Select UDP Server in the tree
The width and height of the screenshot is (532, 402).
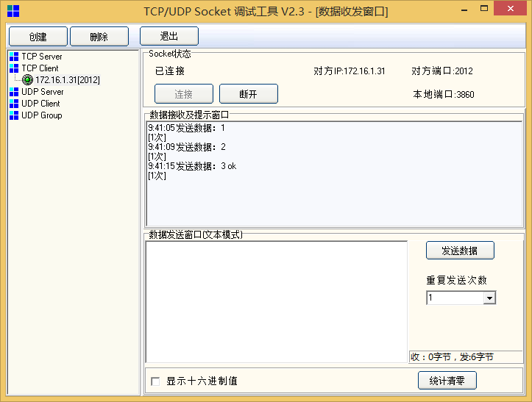click(x=43, y=92)
